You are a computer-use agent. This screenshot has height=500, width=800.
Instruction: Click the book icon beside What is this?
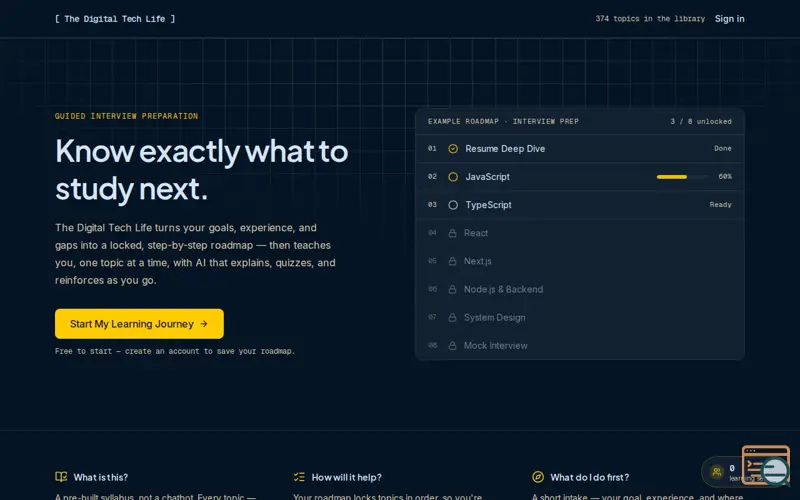click(x=61, y=477)
